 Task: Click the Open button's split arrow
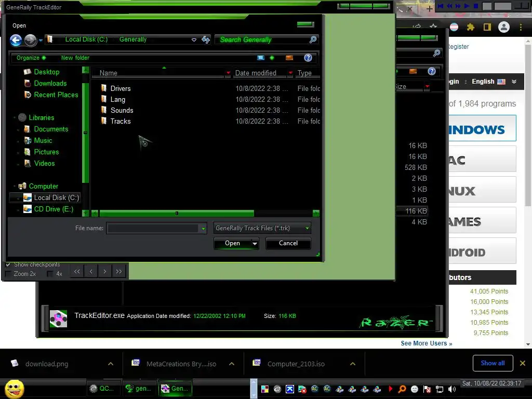point(255,243)
